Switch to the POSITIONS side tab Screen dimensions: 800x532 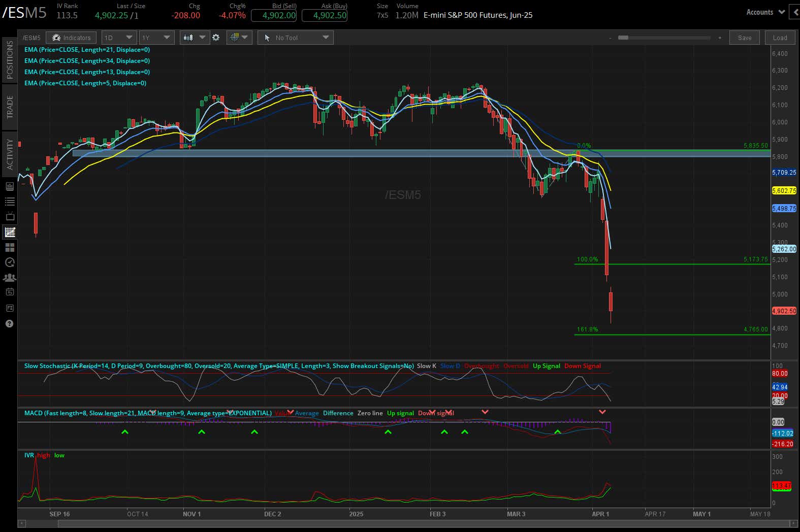9,60
